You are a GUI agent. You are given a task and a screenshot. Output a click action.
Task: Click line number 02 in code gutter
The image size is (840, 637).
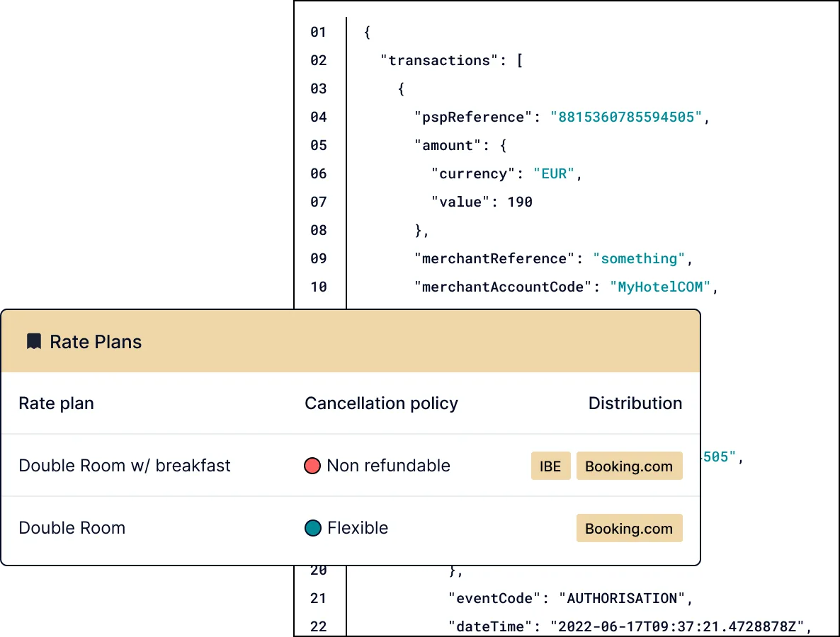click(319, 60)
